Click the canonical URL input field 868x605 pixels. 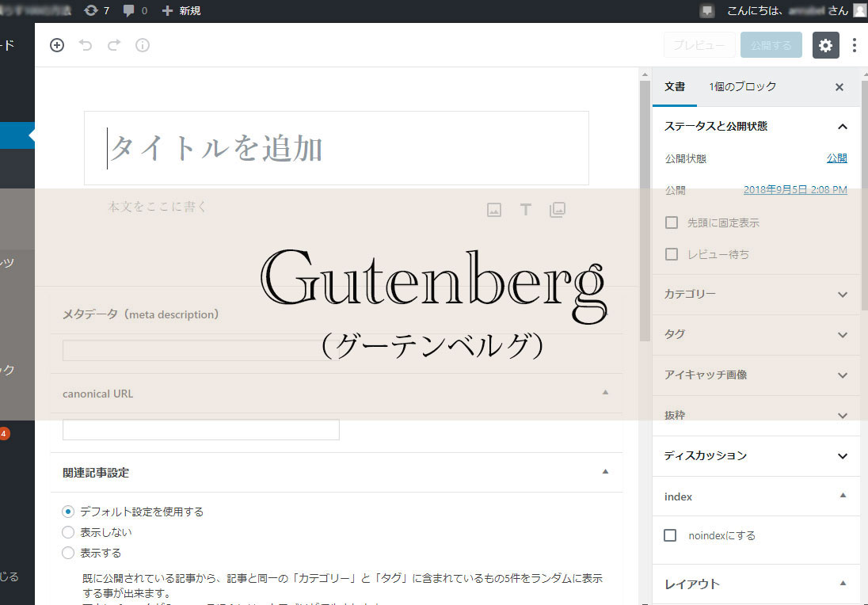coord(201,429)
